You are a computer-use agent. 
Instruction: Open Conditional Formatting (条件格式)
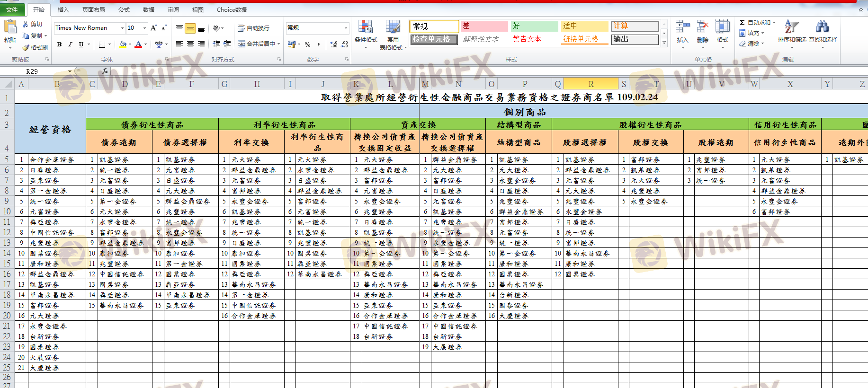(366, 31)
